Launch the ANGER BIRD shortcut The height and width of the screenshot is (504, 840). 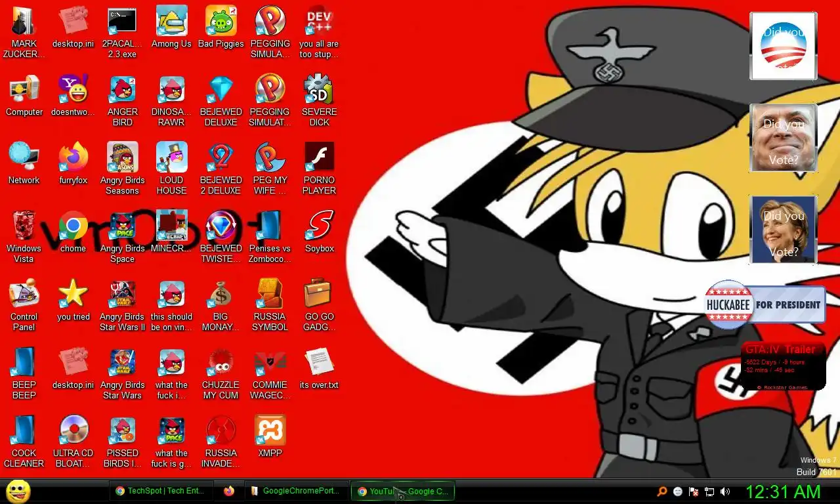[123, 101]
